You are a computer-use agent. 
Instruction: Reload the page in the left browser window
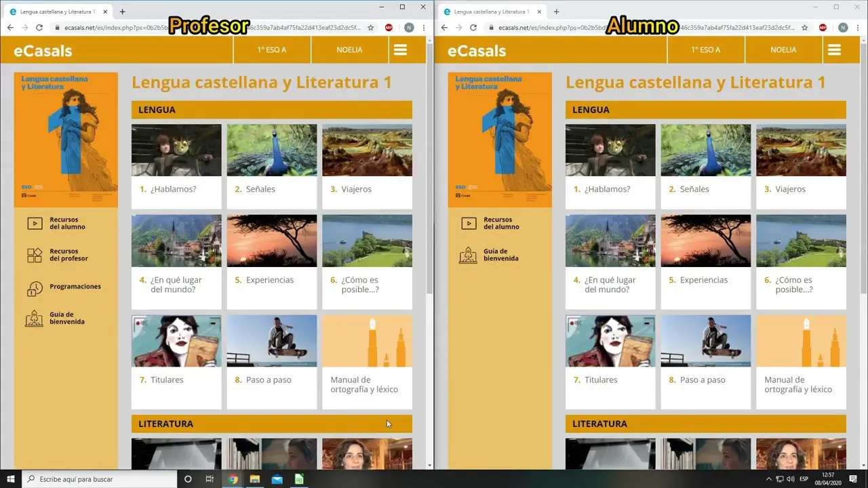(x=39, y=28)
